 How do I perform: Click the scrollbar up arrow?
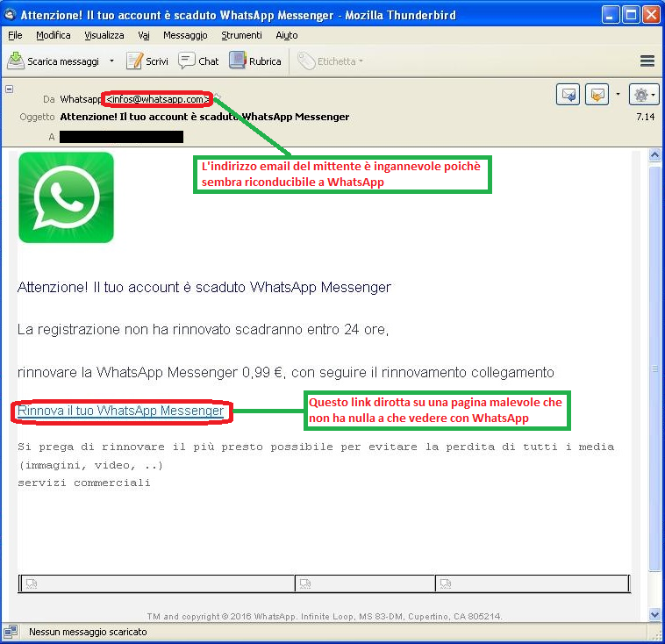pyautogui.click(x=654, y=155)
